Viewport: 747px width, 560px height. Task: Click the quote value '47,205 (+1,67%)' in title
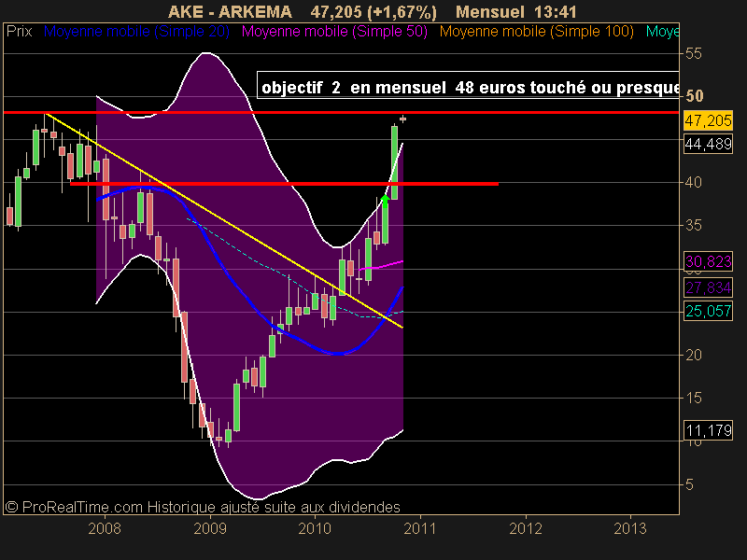click(373, 11)
